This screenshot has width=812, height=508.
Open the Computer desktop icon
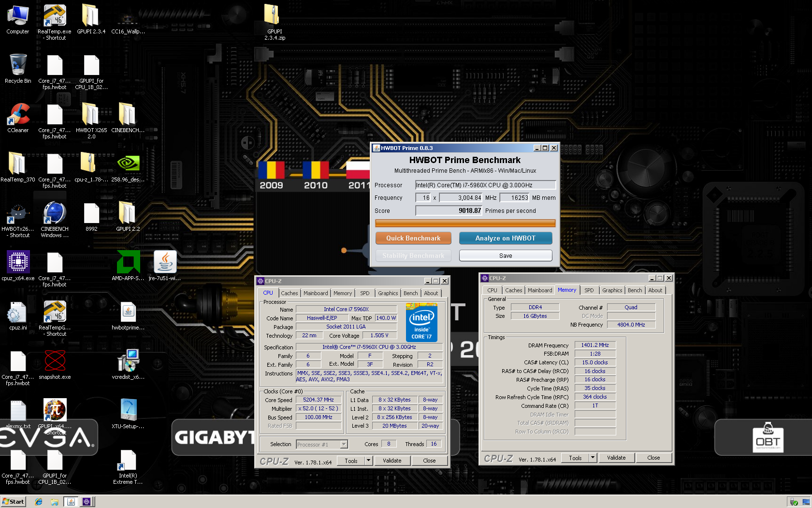[x=18, y=19]
